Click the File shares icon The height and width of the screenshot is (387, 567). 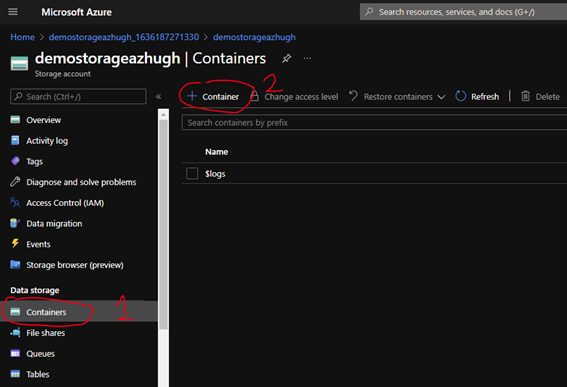click(x=15, y=333)
